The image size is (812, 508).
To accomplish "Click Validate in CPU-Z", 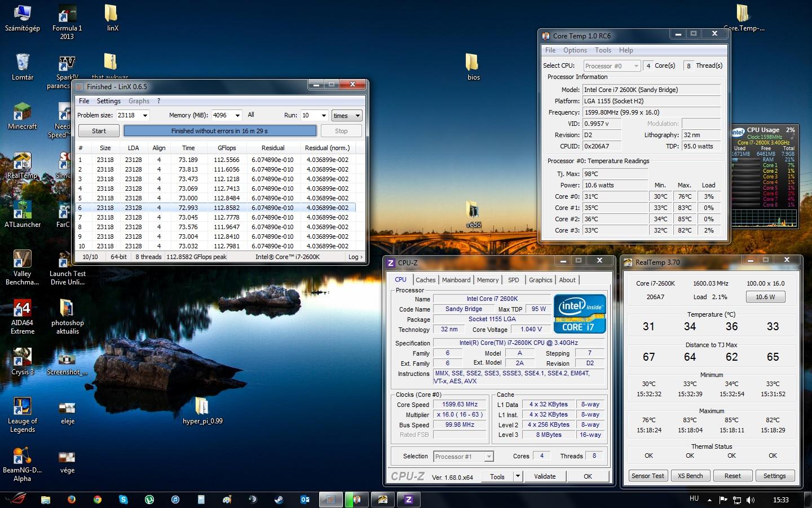I will (x=545, y=476).
